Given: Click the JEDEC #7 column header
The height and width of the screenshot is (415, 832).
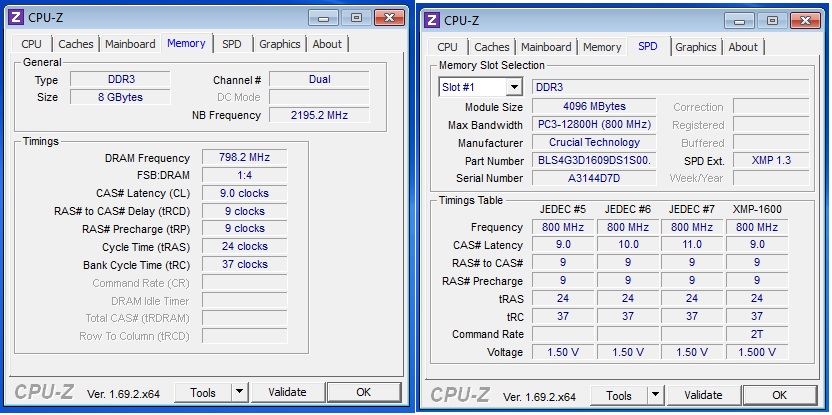Looking at the screenshot, I should 691,210.
